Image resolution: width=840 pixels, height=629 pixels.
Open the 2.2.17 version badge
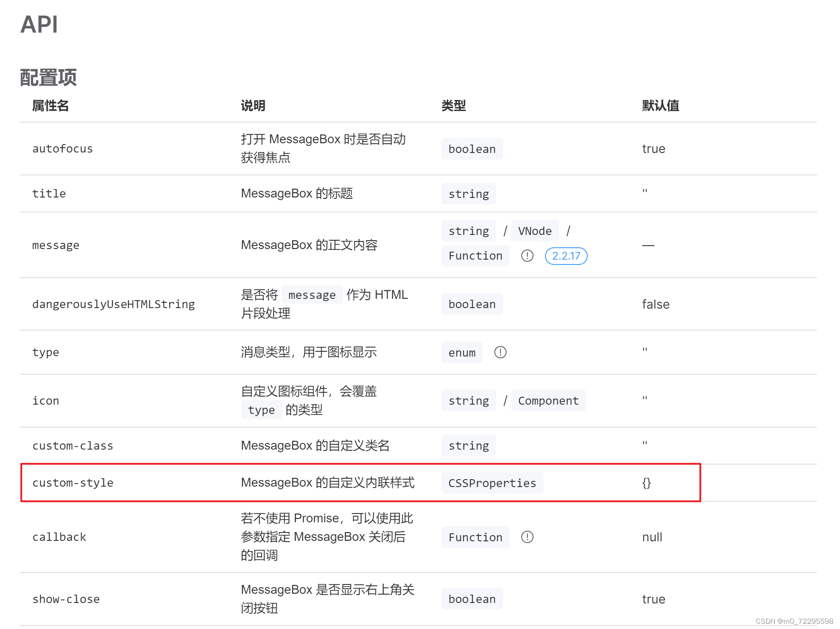point(566,256)
